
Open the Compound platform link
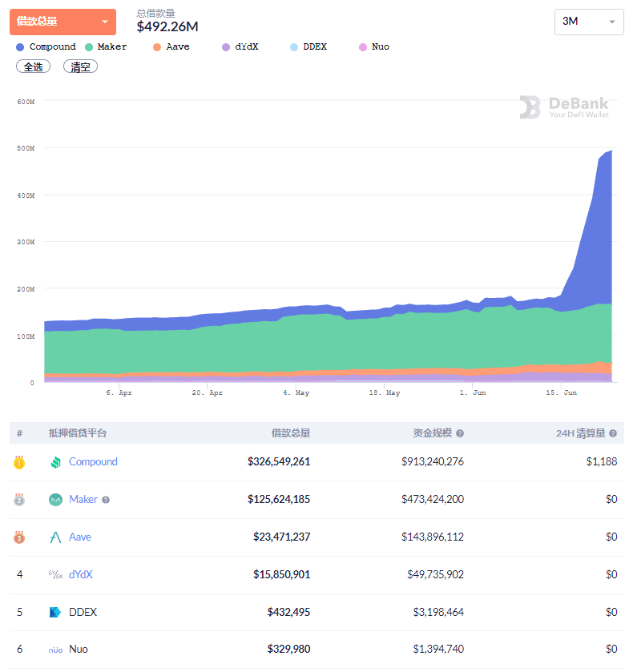point(93,461)
